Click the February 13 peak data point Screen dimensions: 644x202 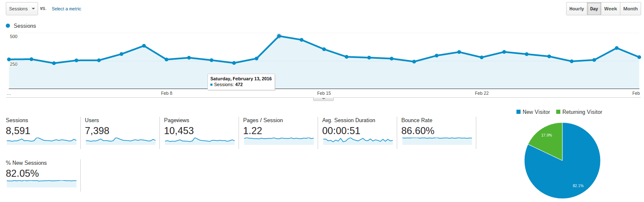[x=279, y=36]
